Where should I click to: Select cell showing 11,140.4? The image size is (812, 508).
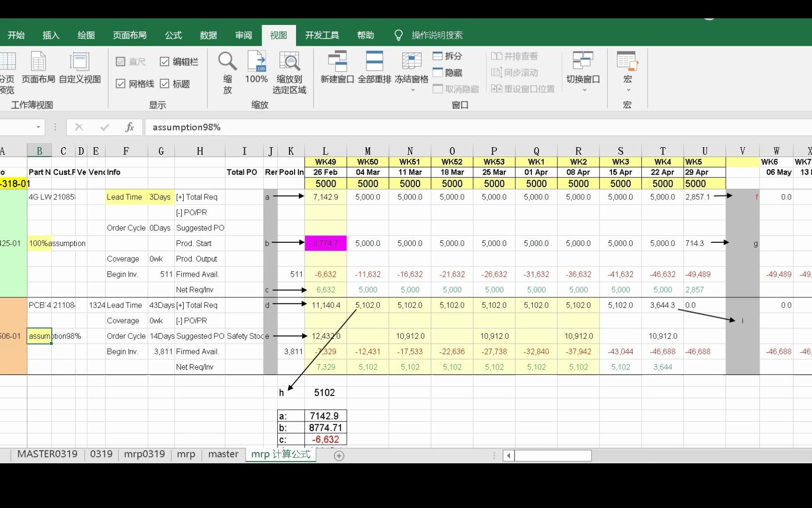[326, 305]
